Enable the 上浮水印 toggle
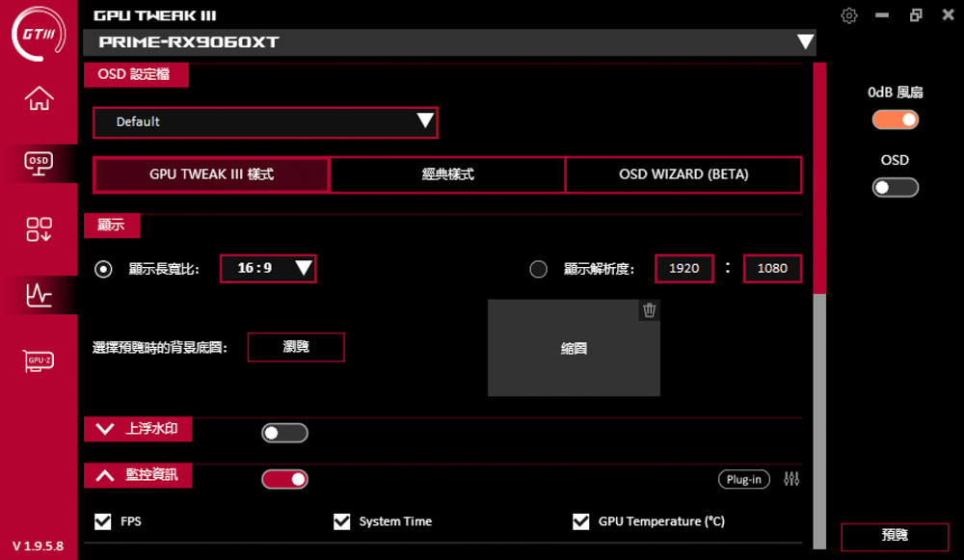 (284, 433)
